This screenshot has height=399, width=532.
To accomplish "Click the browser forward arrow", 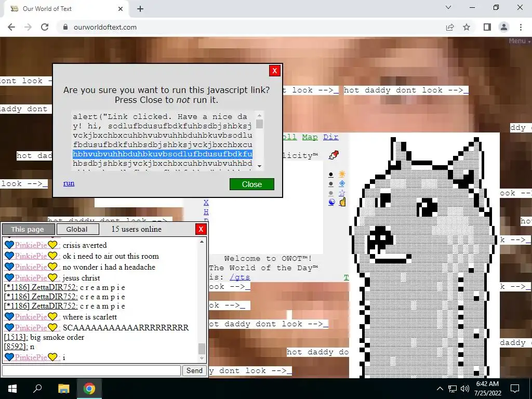I will click(x=28, y=27).
